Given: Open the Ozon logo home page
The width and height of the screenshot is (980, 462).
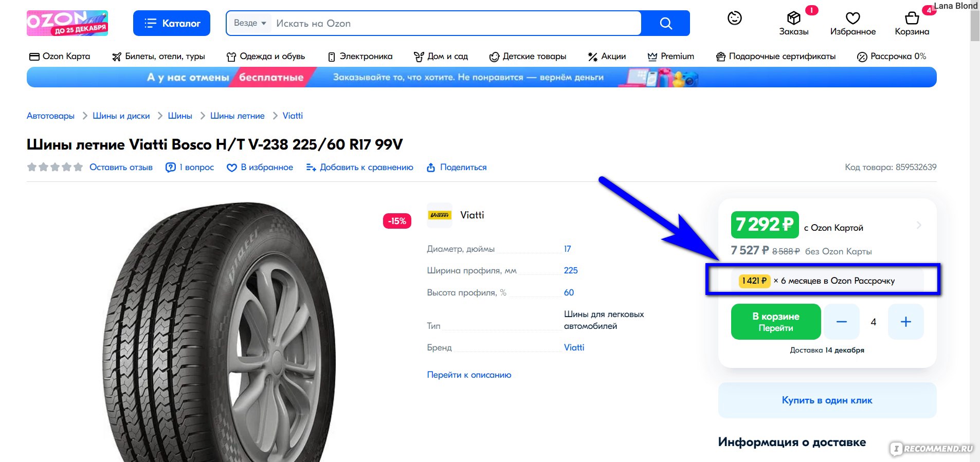Looking at the screenshot, I should click(67, 23).
